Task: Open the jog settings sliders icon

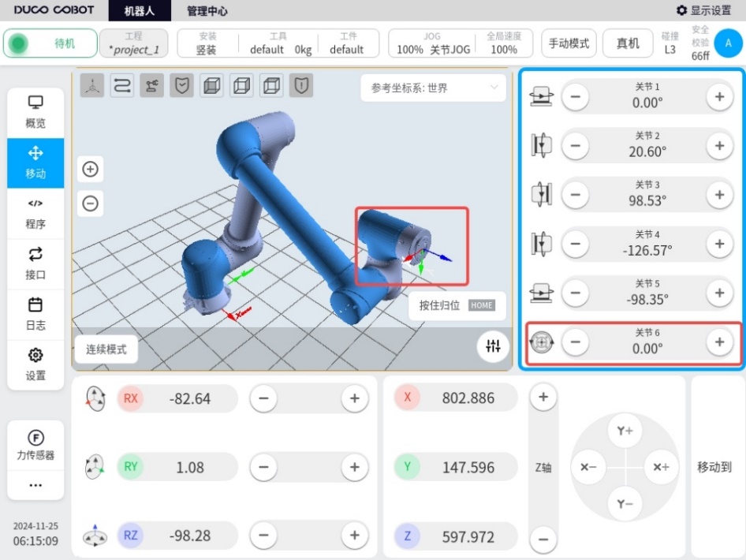Action: coord(493,346)
